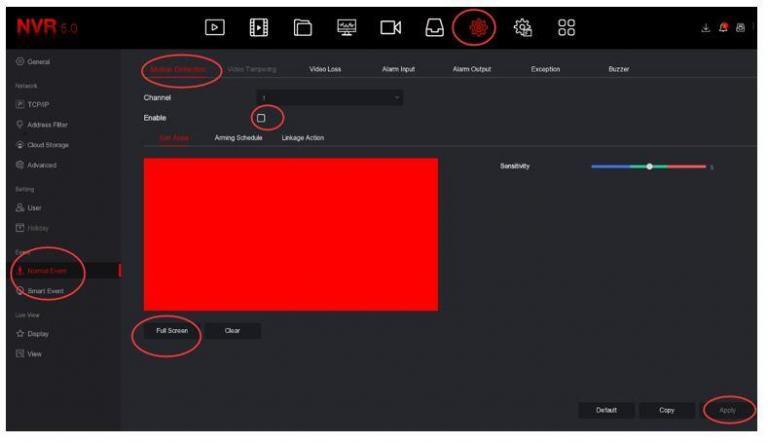
Task: Open Advanced network settings
Action: tap(36, 165)
